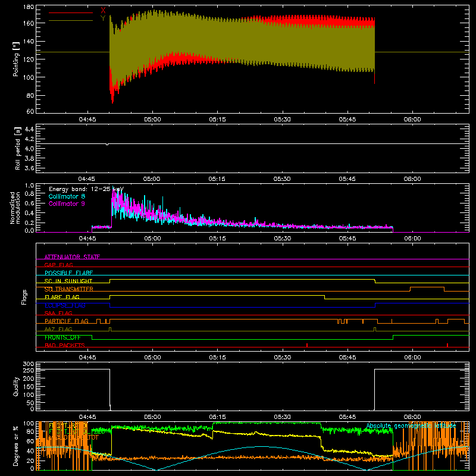Click the POSSIBLE_FLARE flag label
476x476 pixels.
(68, 273)
